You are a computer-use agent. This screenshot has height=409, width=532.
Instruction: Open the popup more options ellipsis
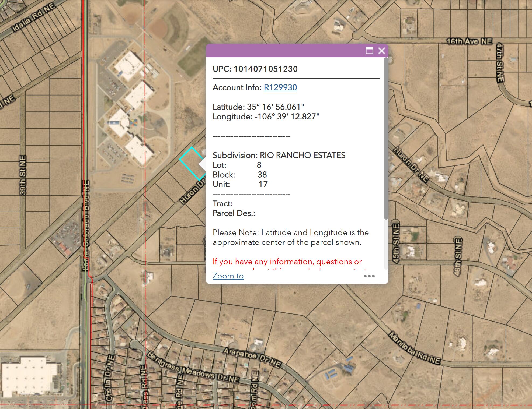[369, 276]
